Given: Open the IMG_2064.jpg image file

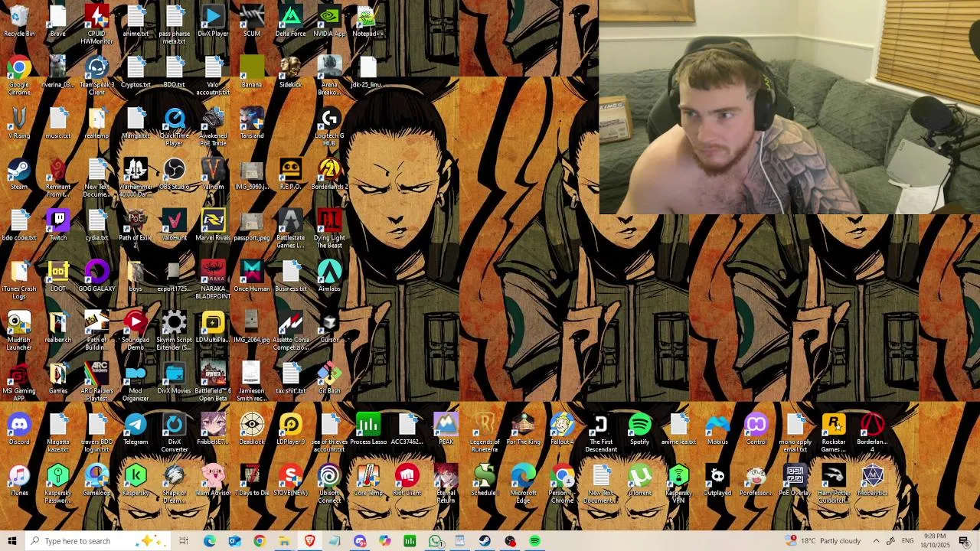Looking at the screenshot, I should (252, 328).
